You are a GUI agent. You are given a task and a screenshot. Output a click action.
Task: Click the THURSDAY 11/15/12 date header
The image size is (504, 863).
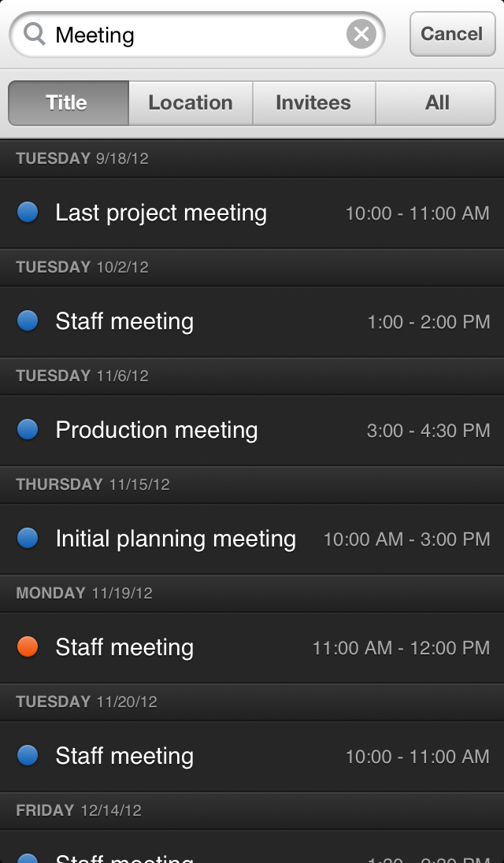click(x=93, y=484)
